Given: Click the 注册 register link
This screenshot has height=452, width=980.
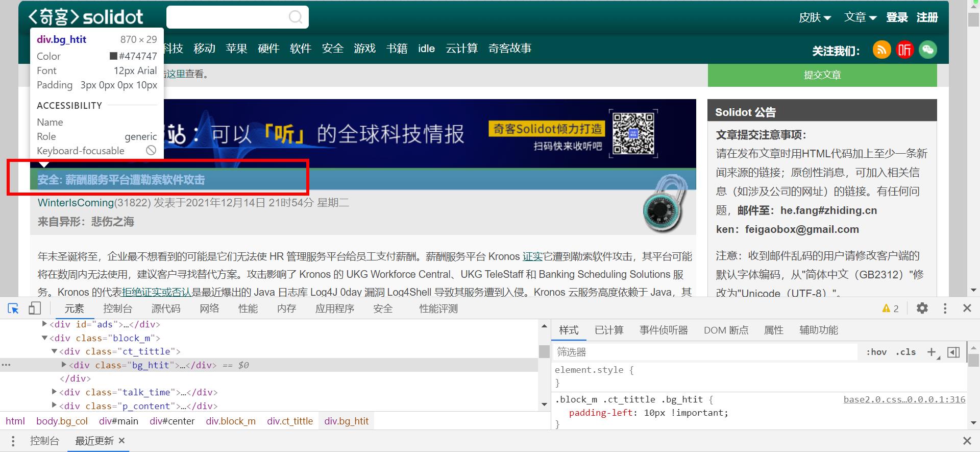Looking at the screenshot, I should point(927,17).
